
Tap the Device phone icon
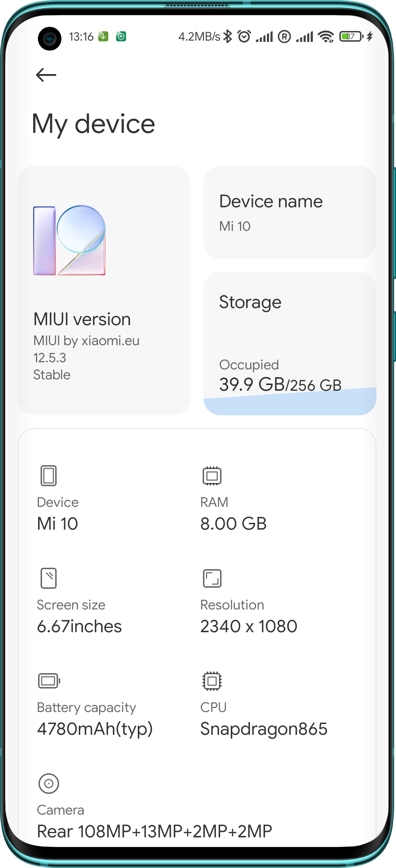click(48, 475)
